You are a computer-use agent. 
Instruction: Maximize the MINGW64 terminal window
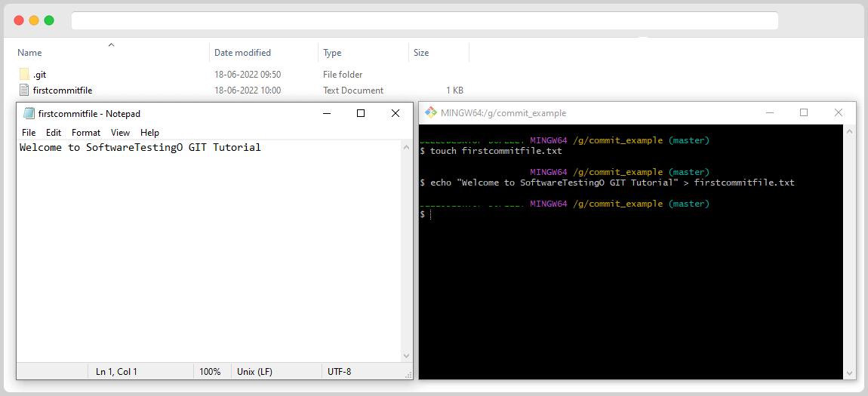click(x=804, y=113)
